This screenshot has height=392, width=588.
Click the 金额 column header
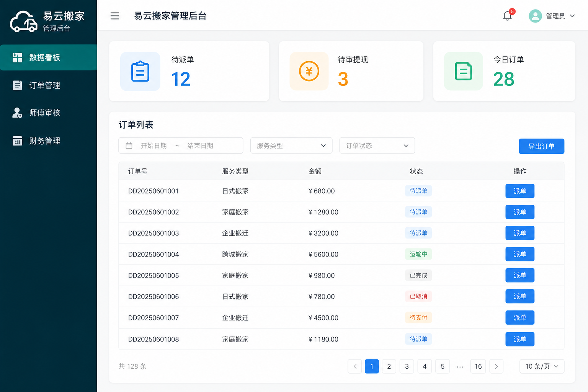[x=315, y=171]
